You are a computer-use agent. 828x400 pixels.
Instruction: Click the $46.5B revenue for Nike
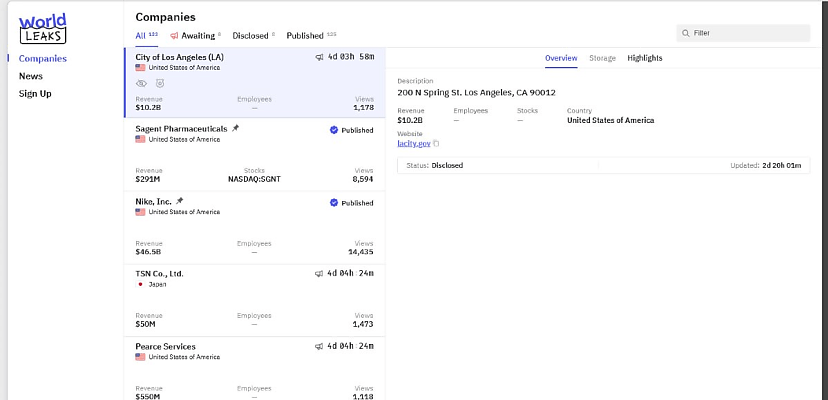pyautogui.click(x=148, y=252)
